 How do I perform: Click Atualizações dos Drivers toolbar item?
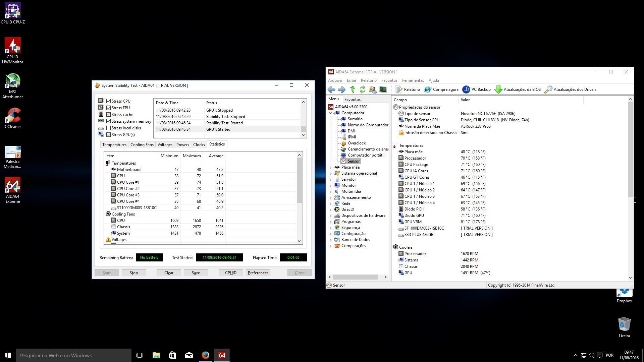571,89
